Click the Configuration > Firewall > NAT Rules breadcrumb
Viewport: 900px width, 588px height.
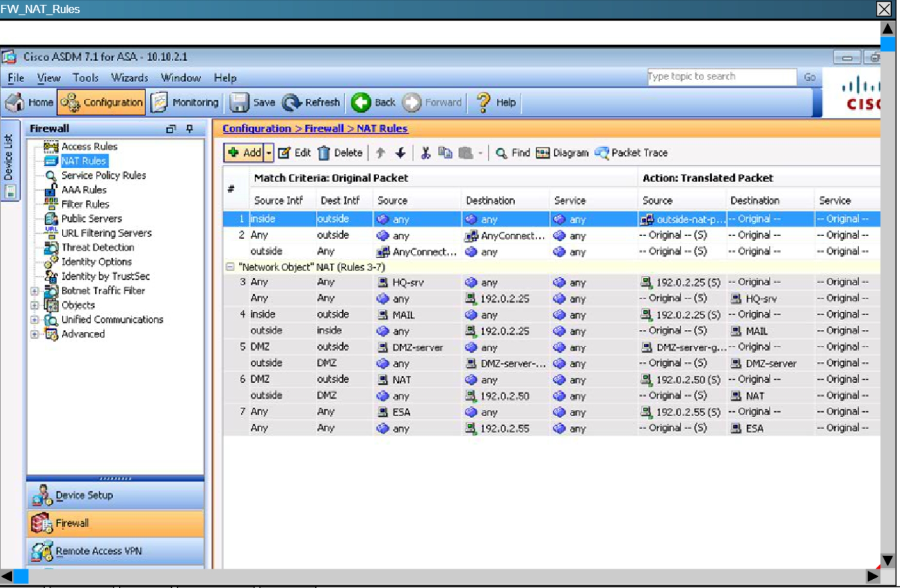coord(314,129)
